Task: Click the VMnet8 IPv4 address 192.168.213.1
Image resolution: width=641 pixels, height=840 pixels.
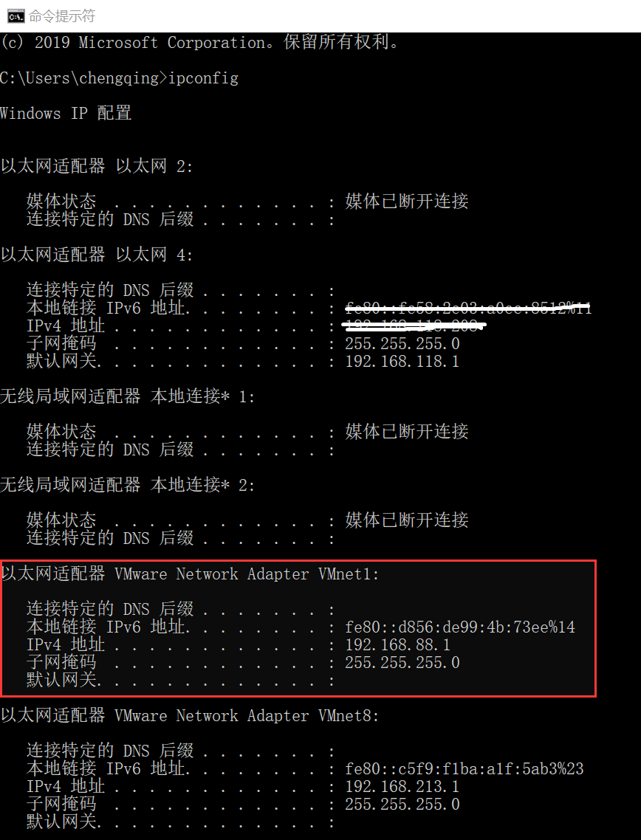Action: [402, 787]
